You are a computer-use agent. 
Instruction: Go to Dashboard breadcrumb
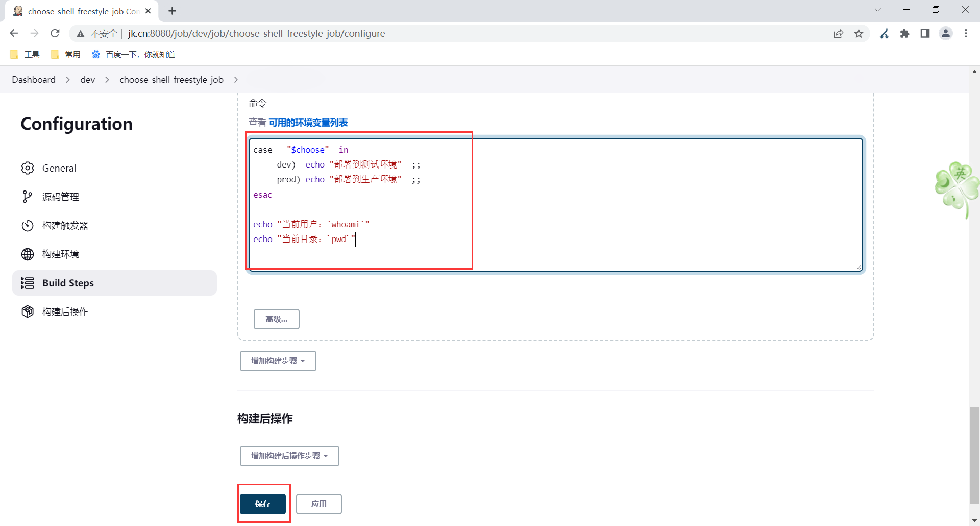(x=34, y=80)
